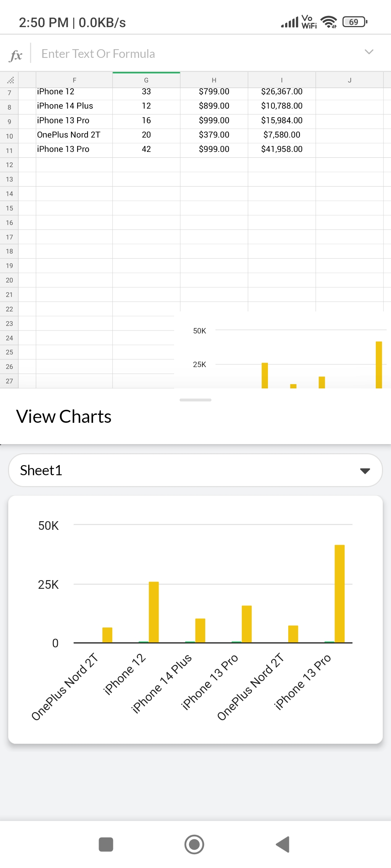Select row 12 header

9,165
